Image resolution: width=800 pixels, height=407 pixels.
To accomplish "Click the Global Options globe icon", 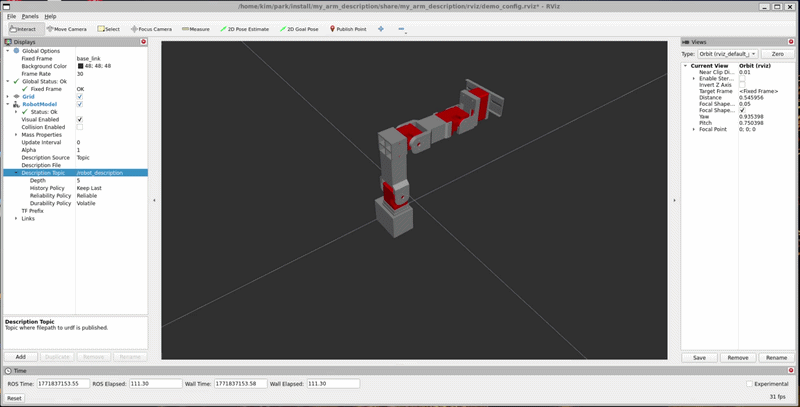I will point(16,51).
